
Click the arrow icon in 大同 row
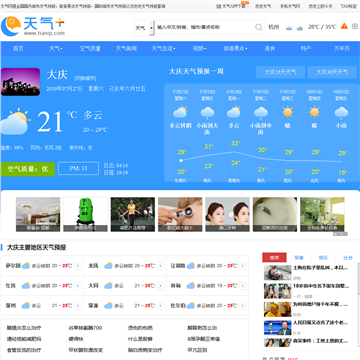(160, 286)
